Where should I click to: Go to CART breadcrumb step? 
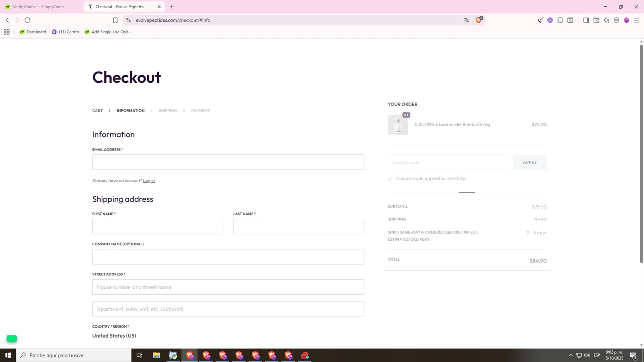(x=97, y=111)
